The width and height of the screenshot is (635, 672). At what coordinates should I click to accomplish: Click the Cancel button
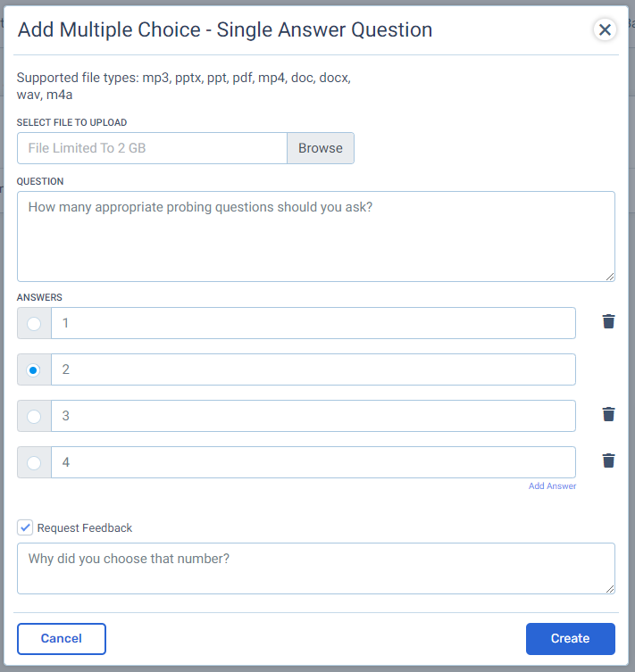click(62, 639)
